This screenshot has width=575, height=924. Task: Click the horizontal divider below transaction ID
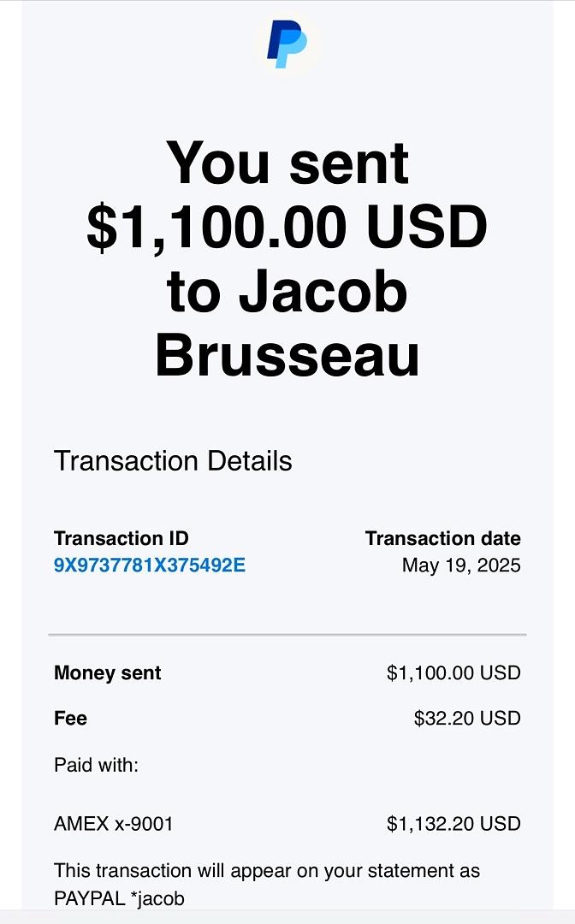(287, 635)
